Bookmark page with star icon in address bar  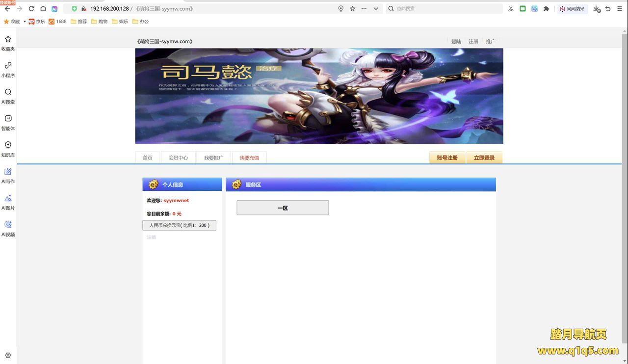tap(352, 9)
